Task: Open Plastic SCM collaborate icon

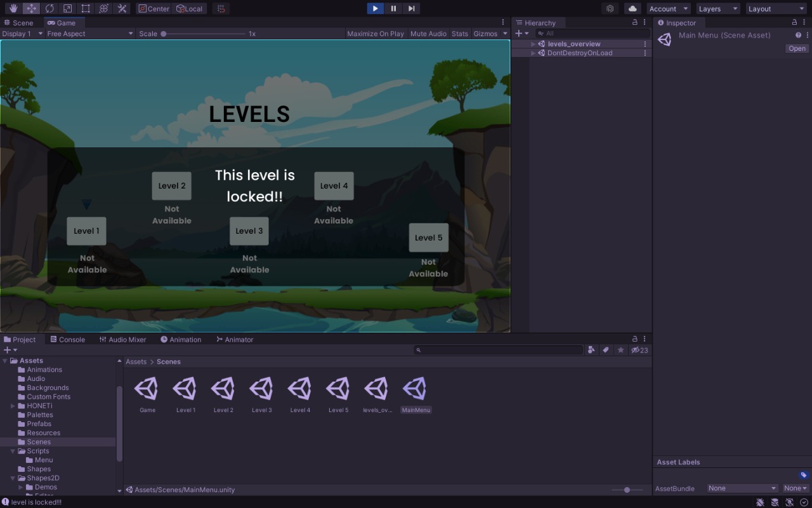Action: 610,8
